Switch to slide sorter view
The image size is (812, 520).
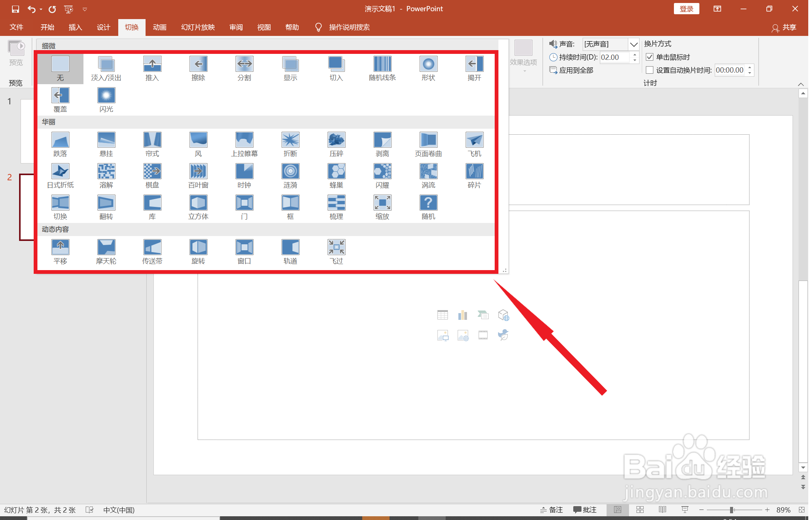(x=640, y=510)
